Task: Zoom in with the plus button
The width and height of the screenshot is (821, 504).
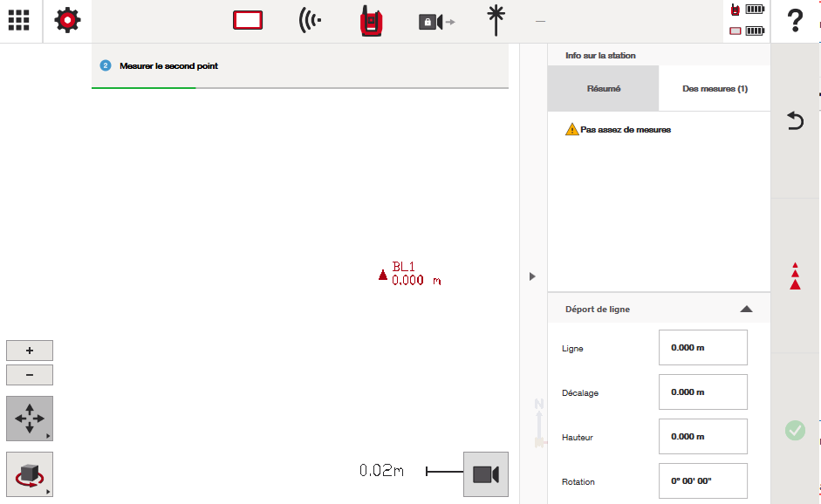Action: point(30,351)
